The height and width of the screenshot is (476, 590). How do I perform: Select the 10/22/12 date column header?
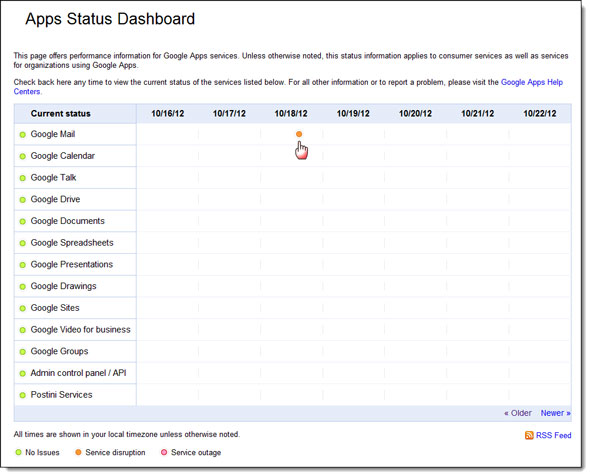pyautogui.click(x=540, y=114)
